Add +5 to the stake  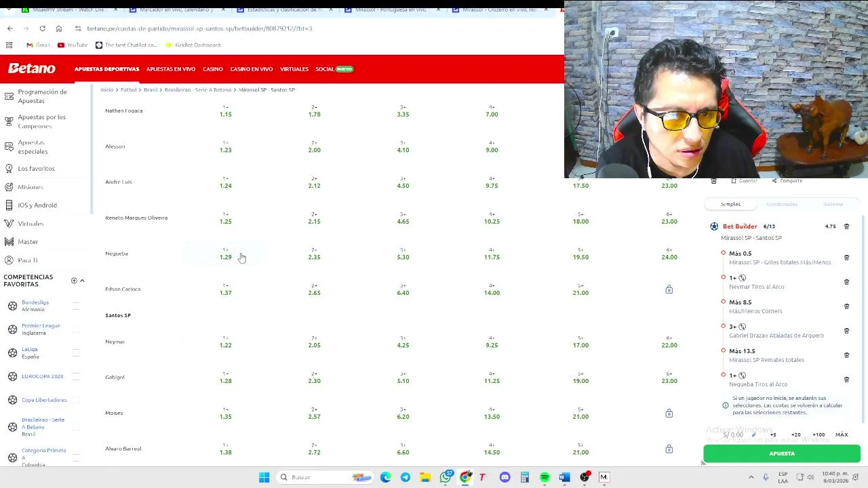coord(773,434)
